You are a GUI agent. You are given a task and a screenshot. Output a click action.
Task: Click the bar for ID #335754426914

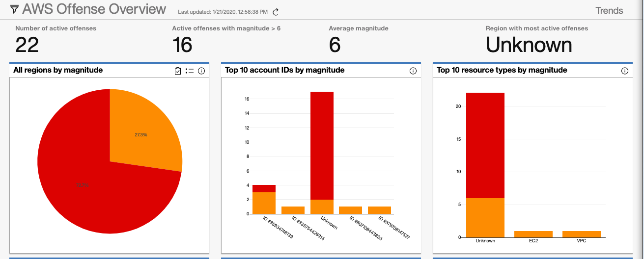point(293,210)
